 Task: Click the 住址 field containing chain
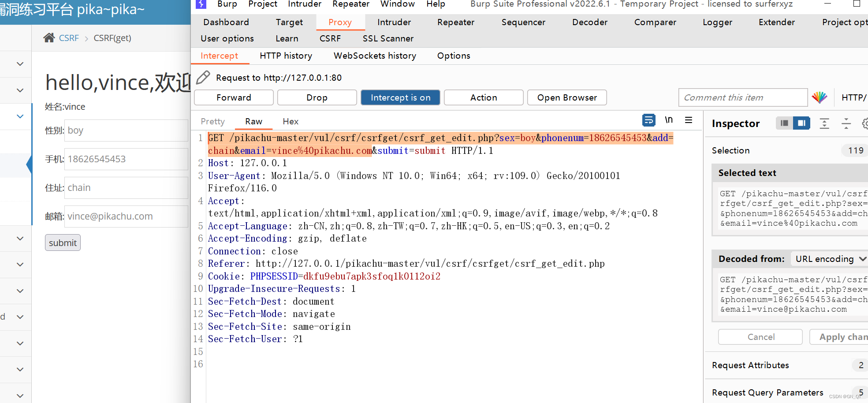click(x=126, y=188)
